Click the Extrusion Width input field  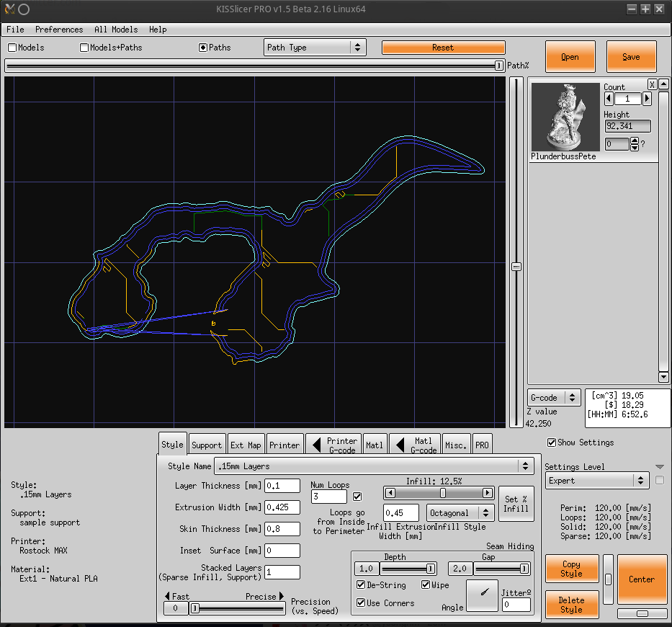(x=282, y=507)
